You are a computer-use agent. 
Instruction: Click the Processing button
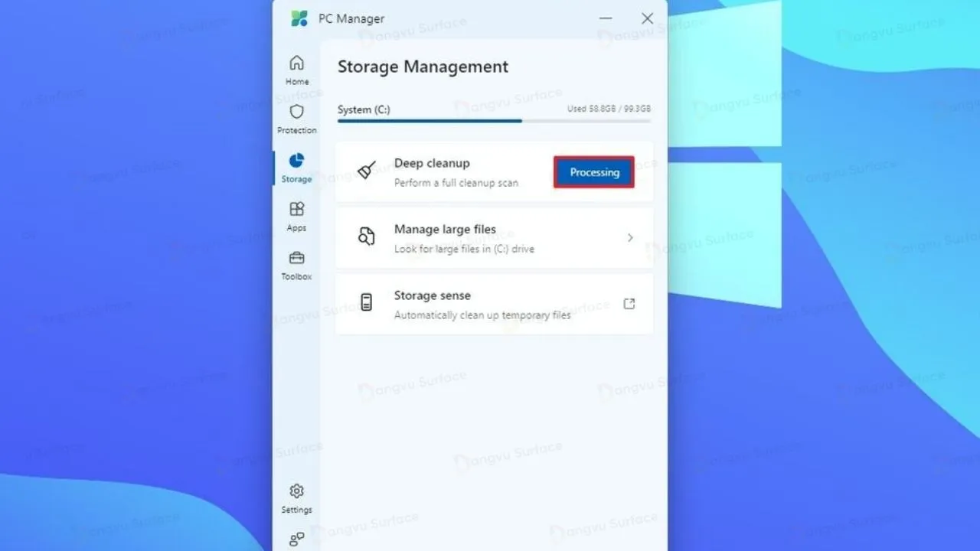pos(594,172)
